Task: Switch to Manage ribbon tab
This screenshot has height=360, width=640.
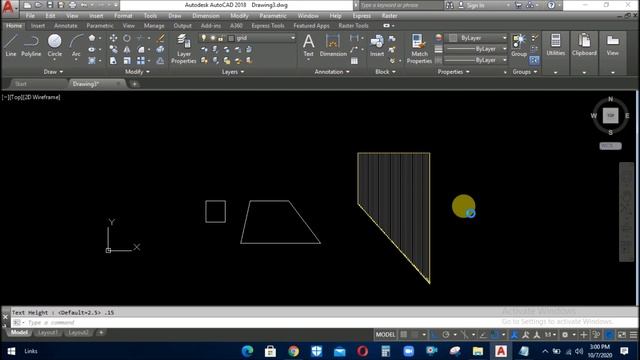Action: click(x=154, y=26)
